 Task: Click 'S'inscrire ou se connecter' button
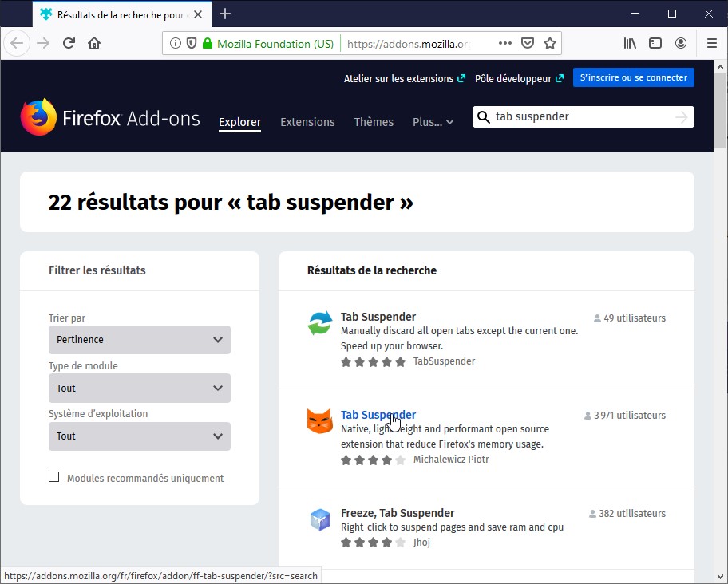pyautogui.click(x=633, y=77)
